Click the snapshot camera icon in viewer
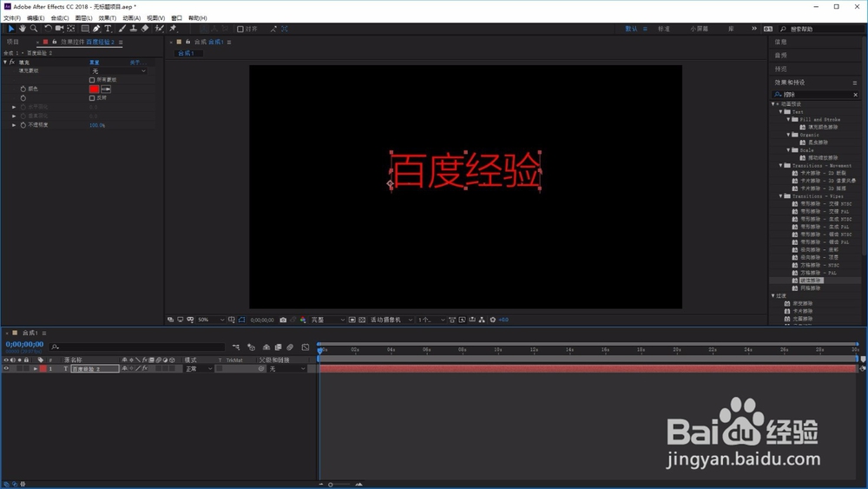The height and width of the screenshot is (489, 868). coord(283,320)
